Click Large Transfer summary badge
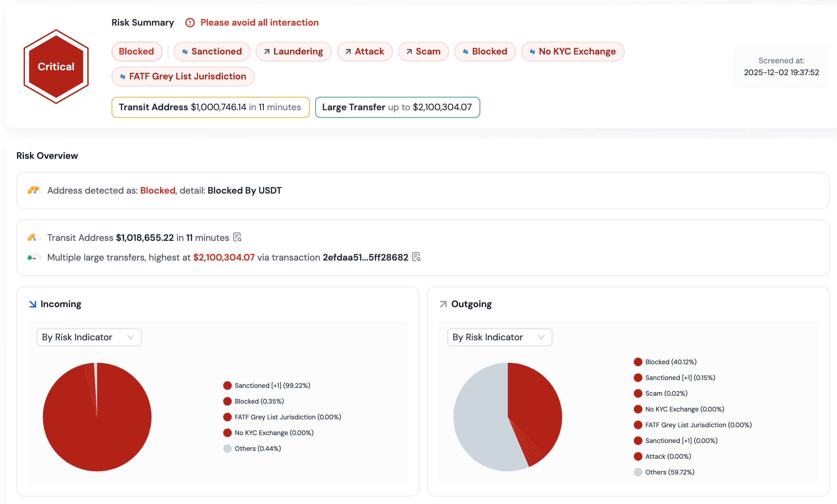This screenshot has width=837, height=504. (x=397, y=107)
